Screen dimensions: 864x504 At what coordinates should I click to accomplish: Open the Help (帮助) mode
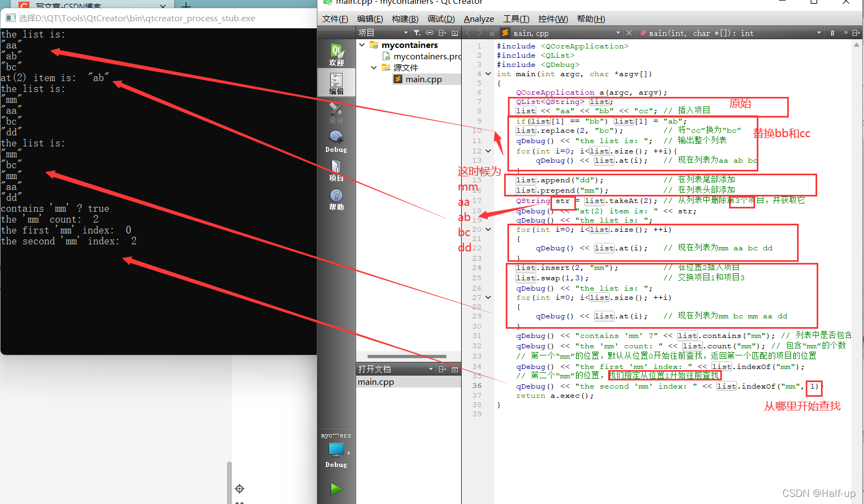tap(336, 199)
